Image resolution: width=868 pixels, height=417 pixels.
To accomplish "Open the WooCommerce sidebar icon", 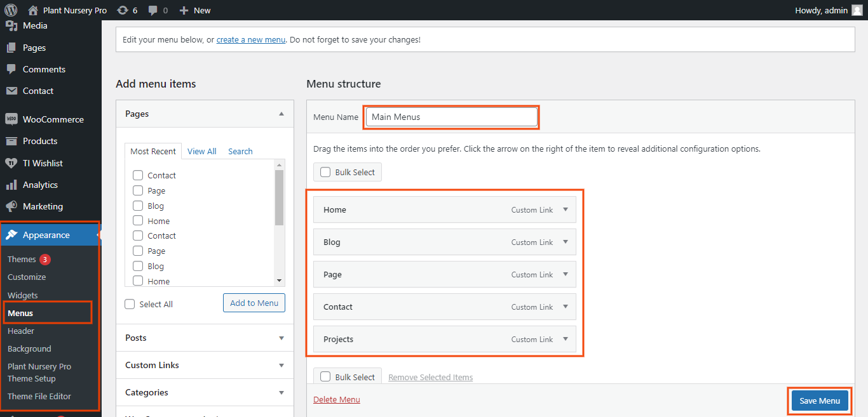I will pyautogui.click(x=11, y=119).
